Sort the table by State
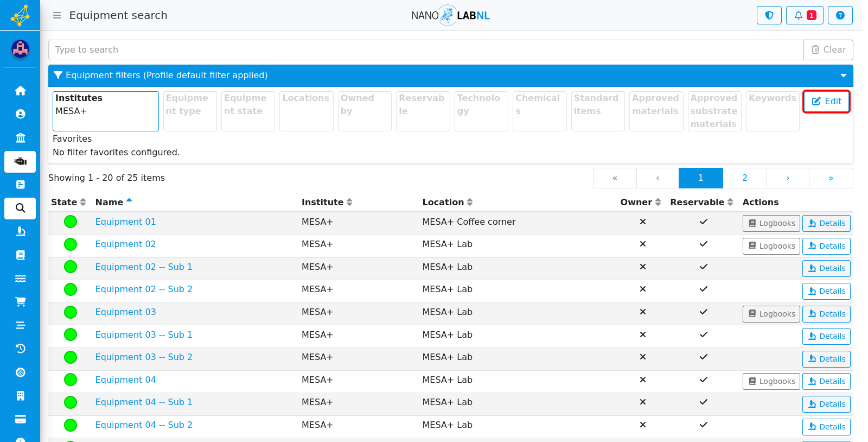This screenshot has height=442, width=868. 68,202
